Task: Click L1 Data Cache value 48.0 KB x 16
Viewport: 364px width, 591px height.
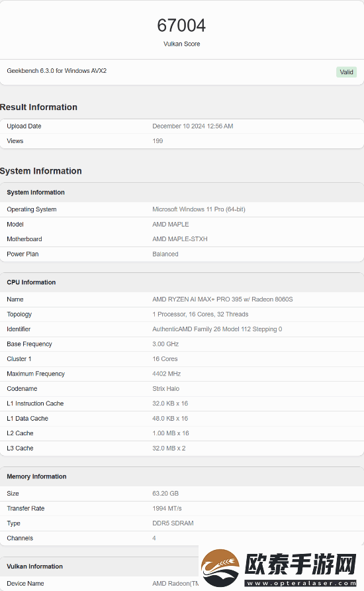Action: 170,418
